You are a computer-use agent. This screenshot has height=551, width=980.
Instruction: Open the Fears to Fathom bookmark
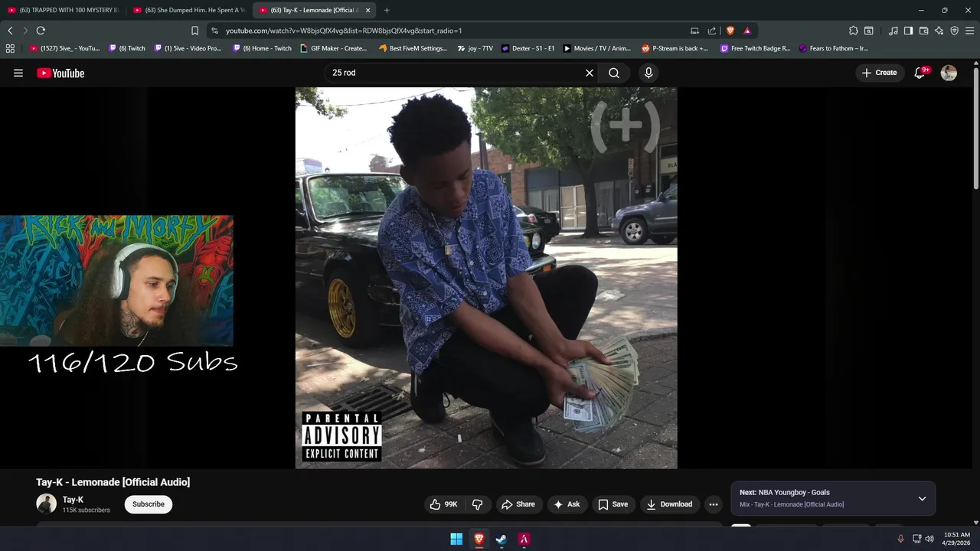click(834, 48)
